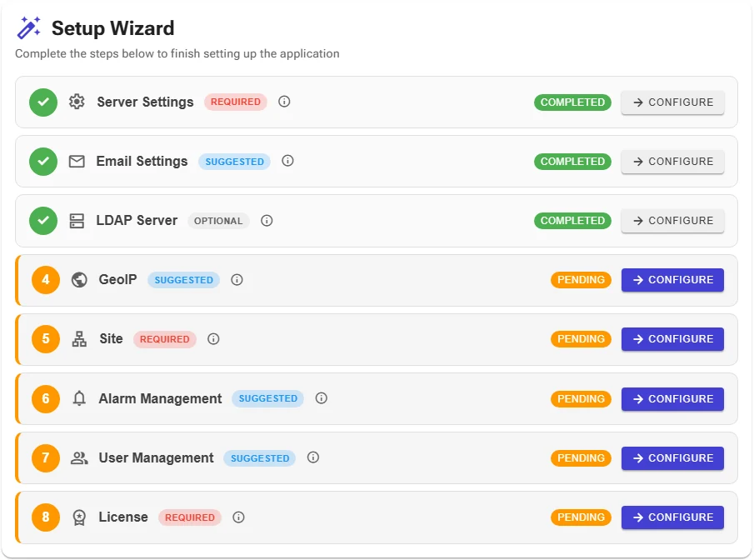This screenshot has height=560, width=754.
Task: Configure the License step
Action: tap(672, 517)
